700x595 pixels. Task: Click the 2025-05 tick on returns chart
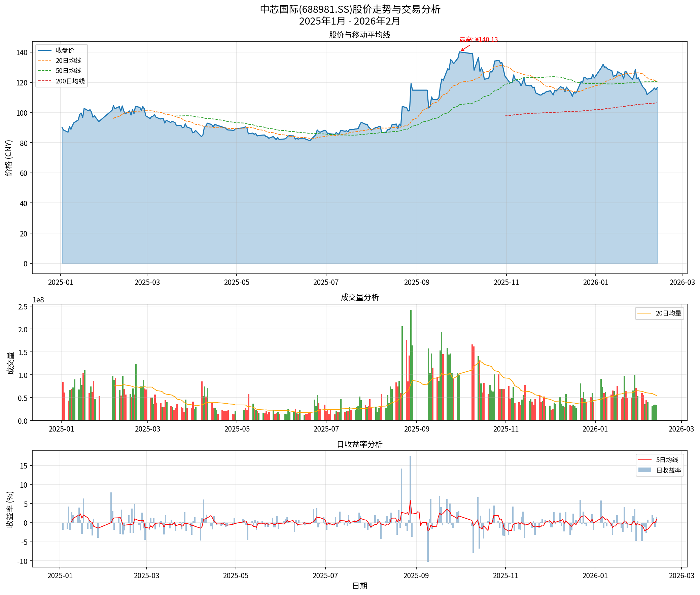click(x=236, y=576)
